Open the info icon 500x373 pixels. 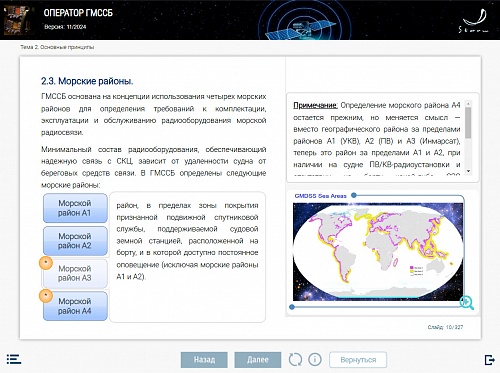(315, 360)
